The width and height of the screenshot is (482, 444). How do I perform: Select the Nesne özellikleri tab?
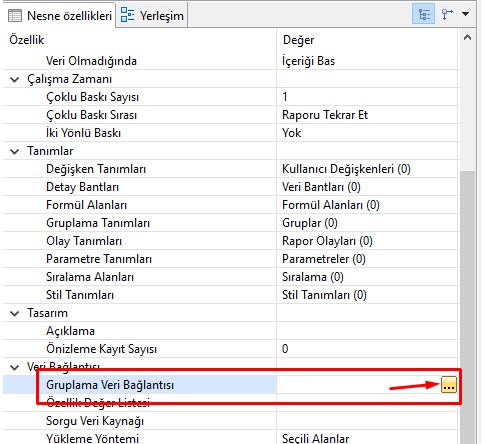[x=59, y=15]
